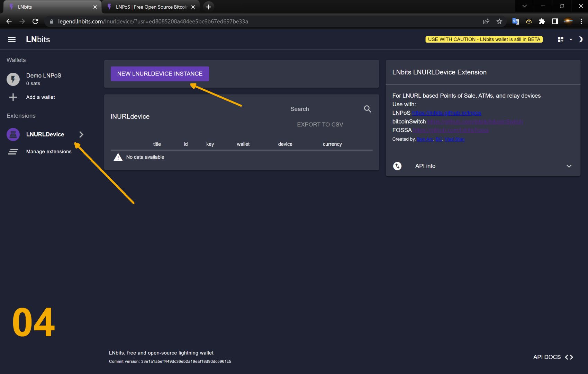Expand LNURLDevice chevron arrow in sidebar
The height and width of the screenshot is (374, 588).
[x=81, y=134]
